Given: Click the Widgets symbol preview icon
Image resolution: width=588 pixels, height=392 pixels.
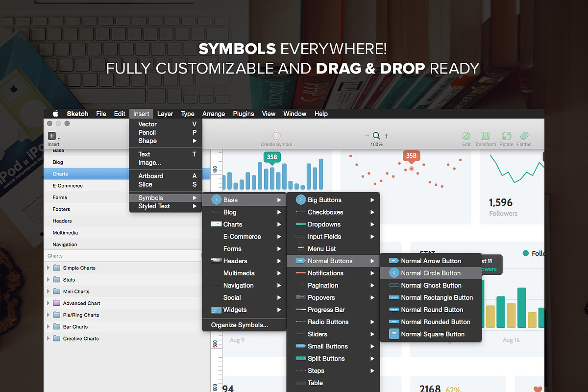Looking at the screenshot, I should pyautogui.click(x=216, y=310).
